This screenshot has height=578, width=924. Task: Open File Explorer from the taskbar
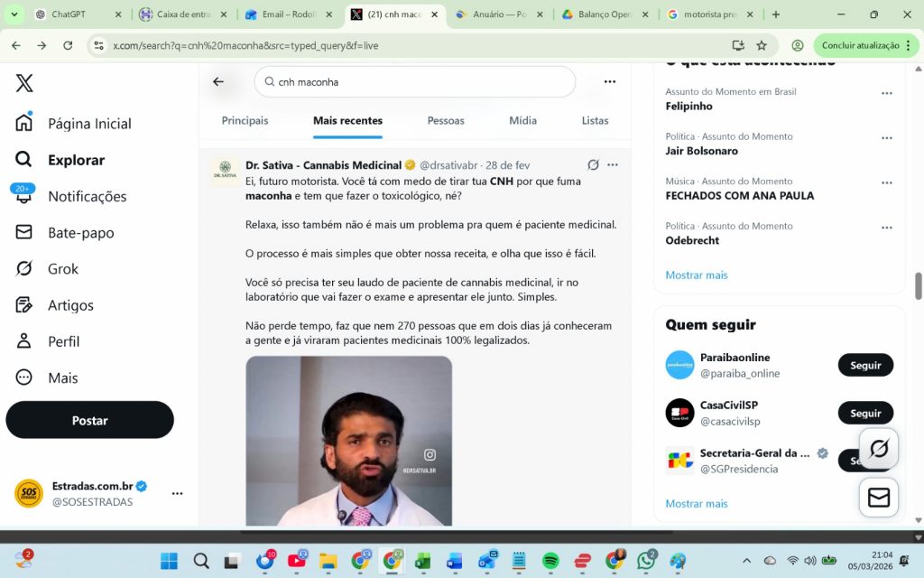328,561
